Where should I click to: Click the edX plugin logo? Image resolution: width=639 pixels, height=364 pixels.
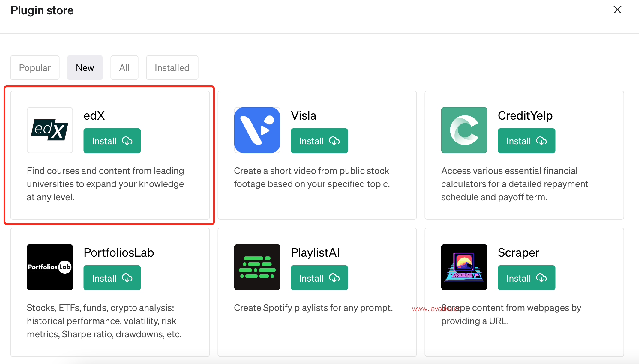click(x=50, y=130)
